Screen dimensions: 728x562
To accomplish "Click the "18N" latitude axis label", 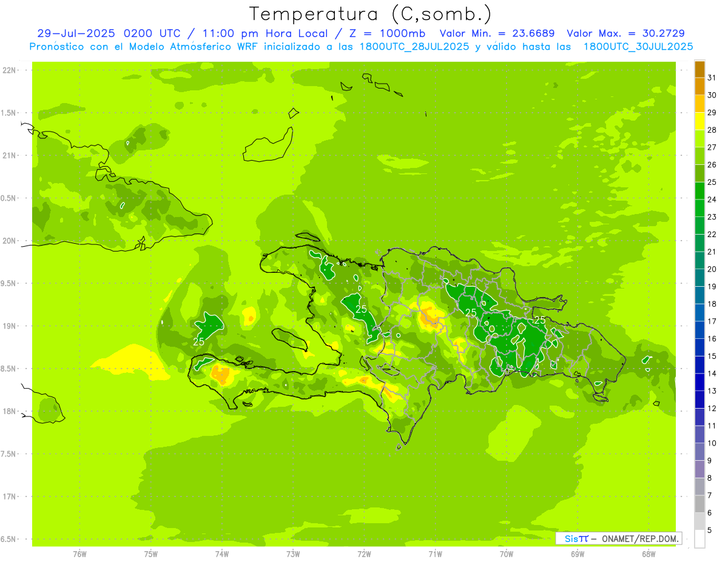I will [10, 412].
